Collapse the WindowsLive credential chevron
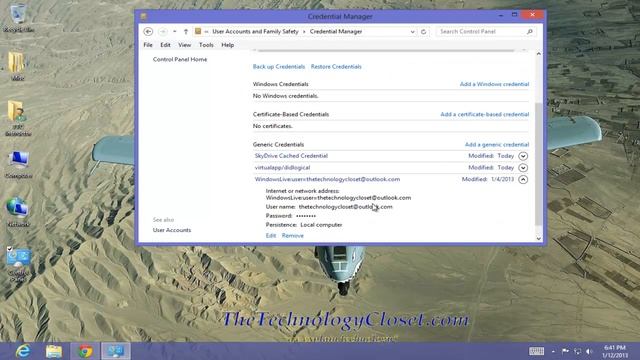640x360 pixels. coord(523,180)
